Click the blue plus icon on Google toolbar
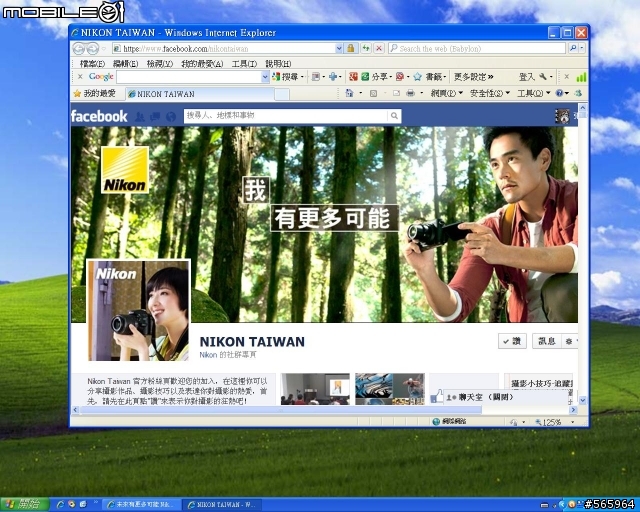 click(x=333, y=76)
